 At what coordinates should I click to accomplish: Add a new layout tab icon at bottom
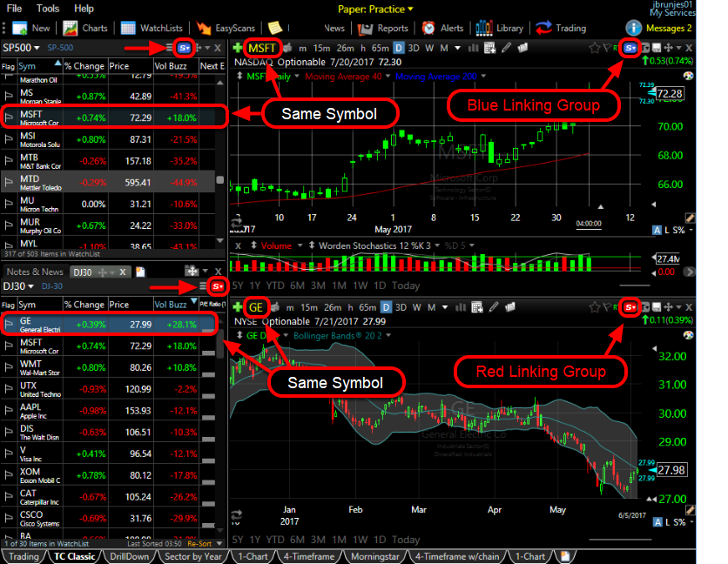click(565, 556)
